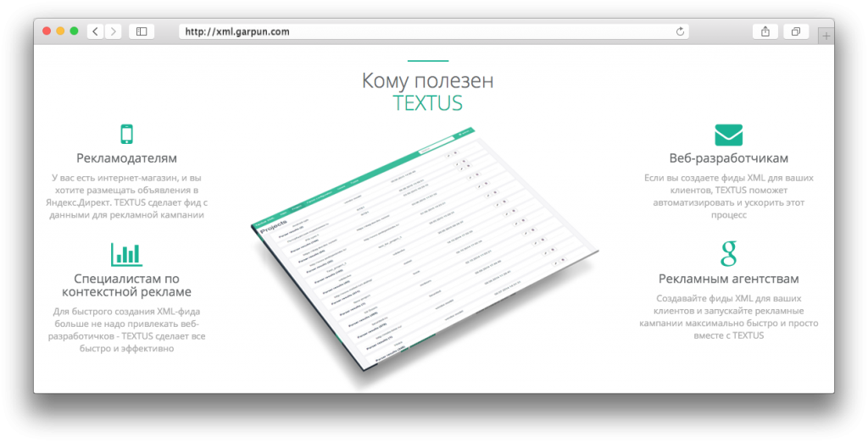Screen dimensions: 868x442
Task: Click the green TEXTUS title word
Action: [427, 103]
